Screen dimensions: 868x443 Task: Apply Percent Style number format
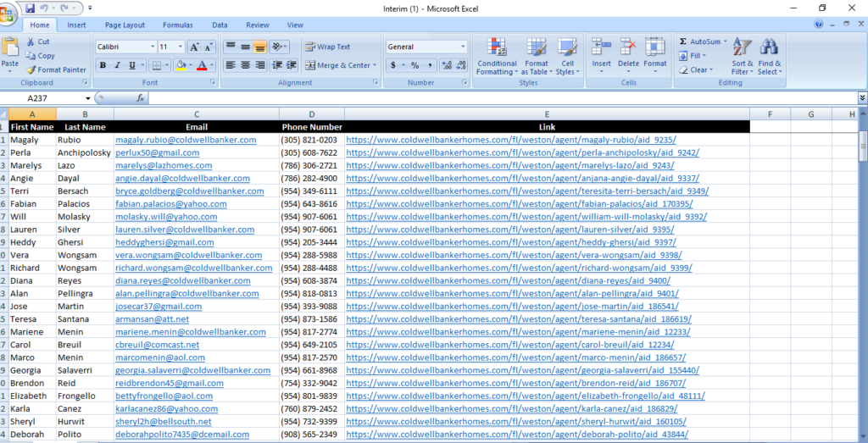[415, 65]
